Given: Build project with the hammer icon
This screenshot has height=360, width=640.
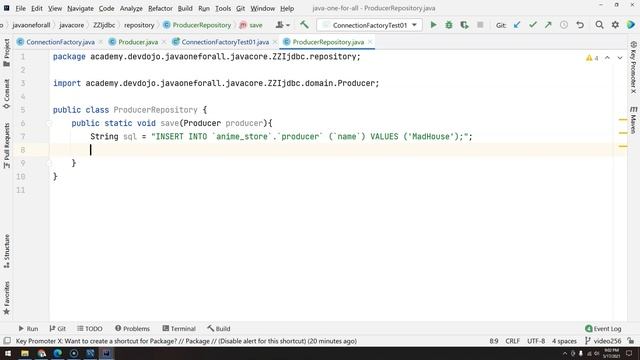Looking at the screenshot, I should (304, 25).
